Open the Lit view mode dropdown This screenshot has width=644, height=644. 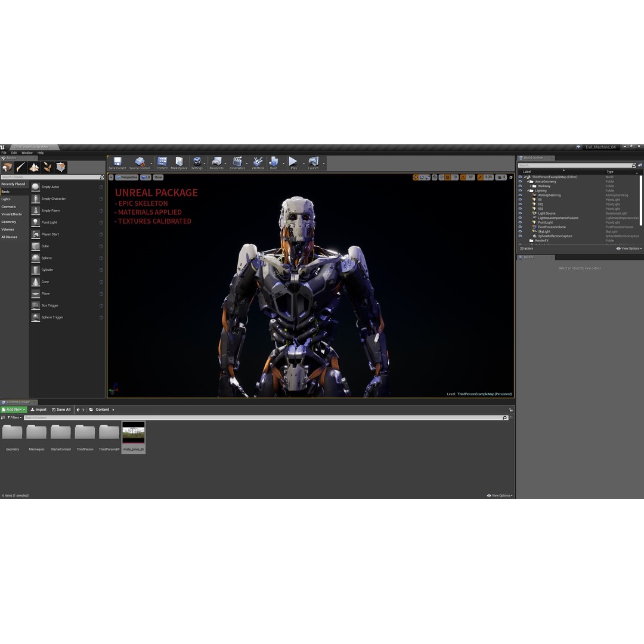click(x=146, y=178)
